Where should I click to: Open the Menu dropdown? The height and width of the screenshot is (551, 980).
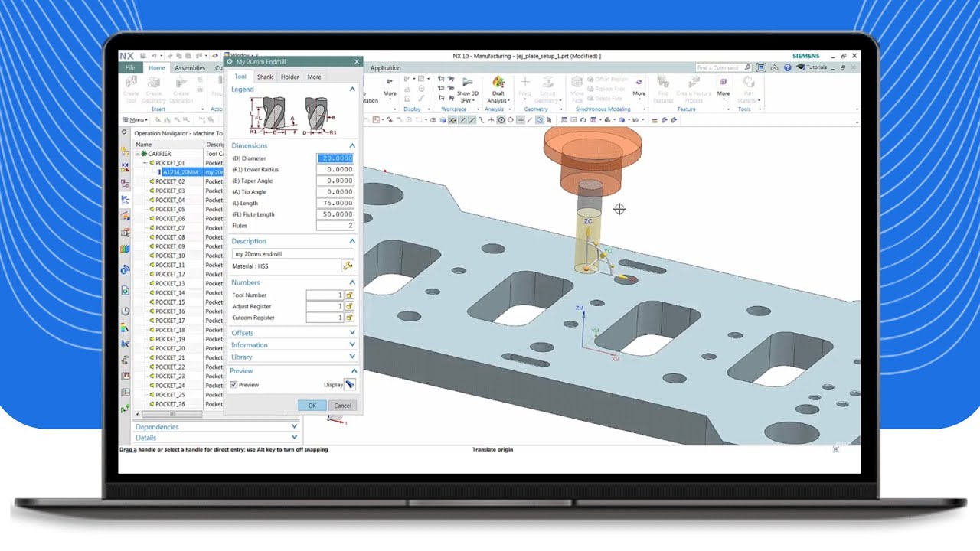click(135, 120)
